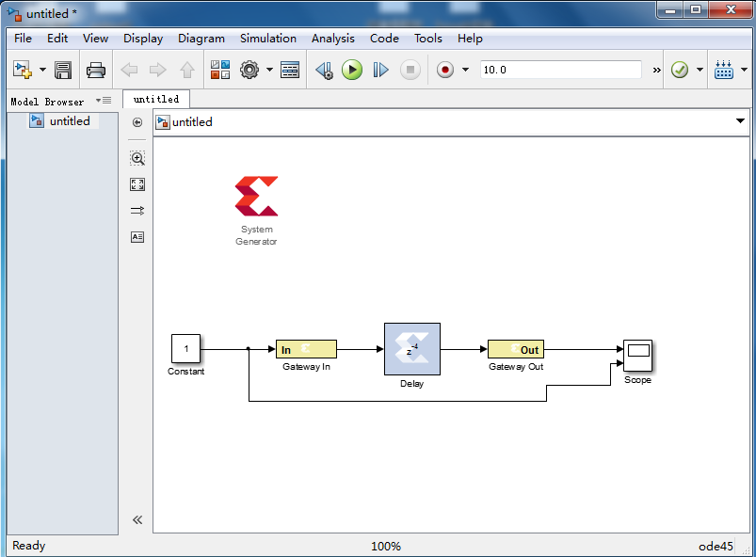This screenshot has width=756, height=557.
Task: Select the Scope block
Action: [638, 356]
